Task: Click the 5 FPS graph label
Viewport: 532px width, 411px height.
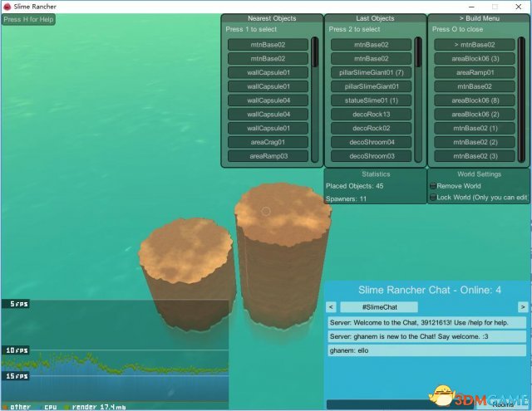Action: pos(15,304)
